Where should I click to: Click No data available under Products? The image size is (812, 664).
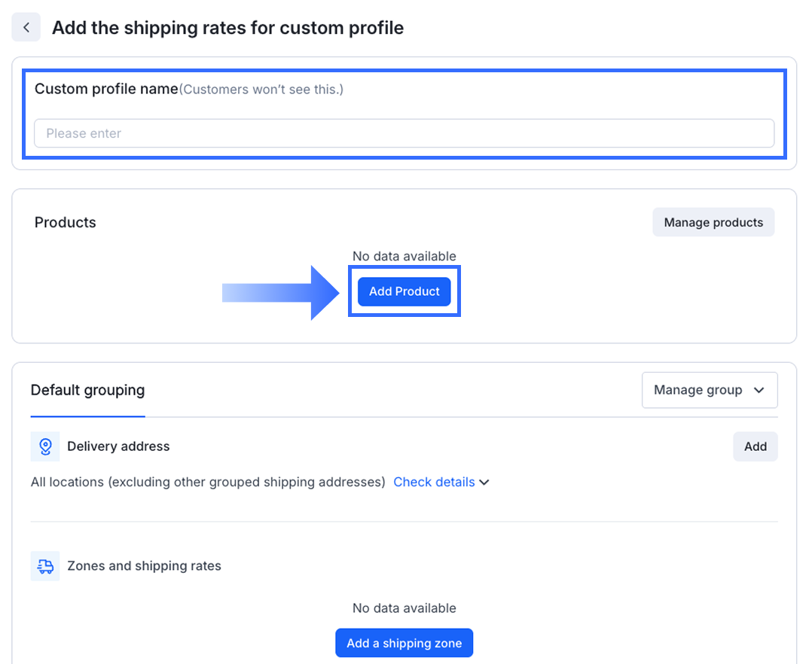click(404, 256)
